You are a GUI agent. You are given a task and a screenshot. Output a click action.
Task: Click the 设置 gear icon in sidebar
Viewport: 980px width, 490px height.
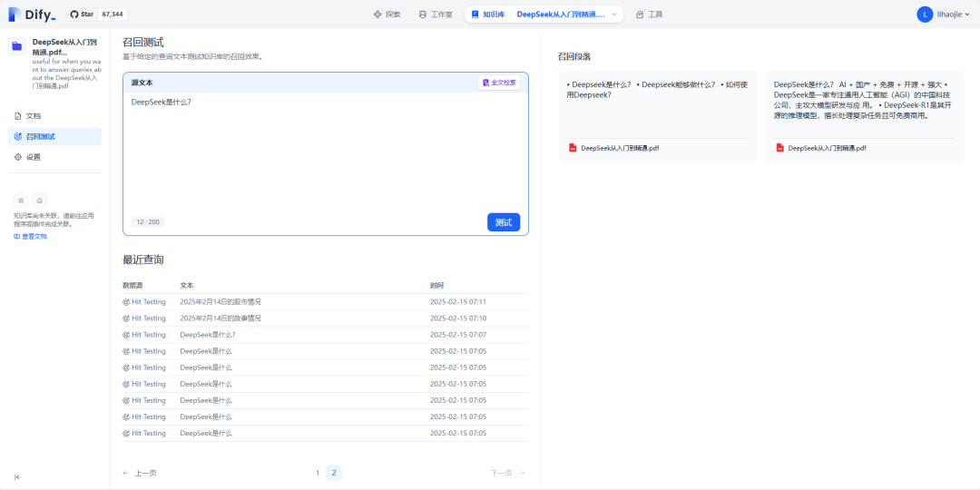(17, 157)
